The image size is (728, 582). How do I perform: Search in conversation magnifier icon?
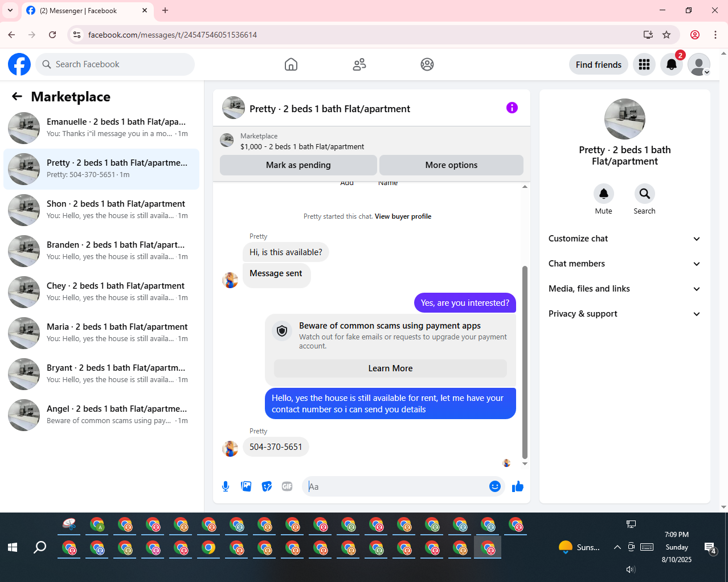click(x=645, y=194)
